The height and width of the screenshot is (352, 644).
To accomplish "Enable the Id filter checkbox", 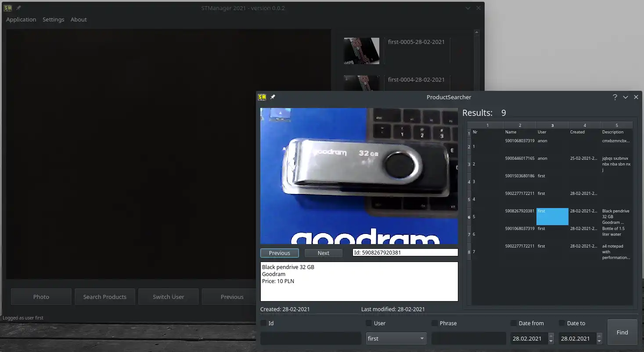I will (263, 323).
